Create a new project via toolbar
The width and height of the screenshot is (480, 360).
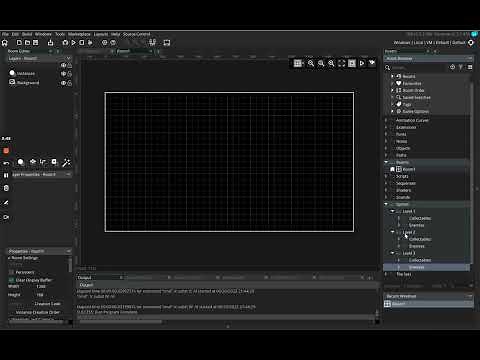click(19, 43)
